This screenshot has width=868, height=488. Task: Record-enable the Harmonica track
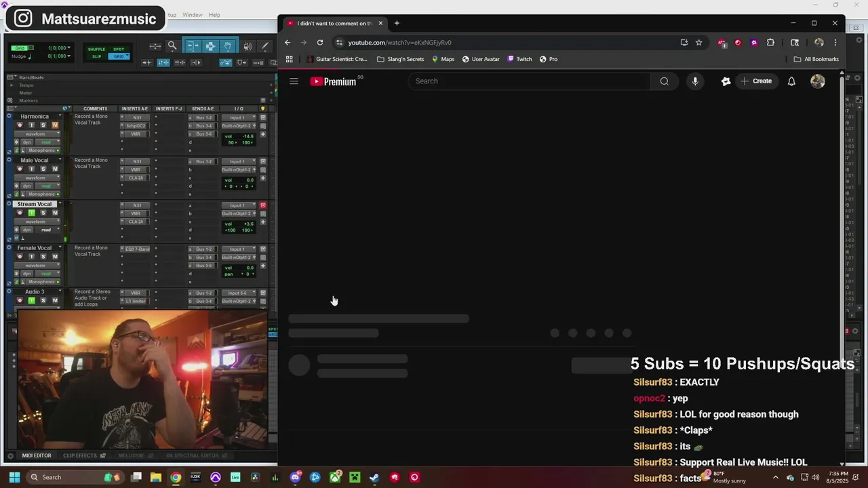20,125
